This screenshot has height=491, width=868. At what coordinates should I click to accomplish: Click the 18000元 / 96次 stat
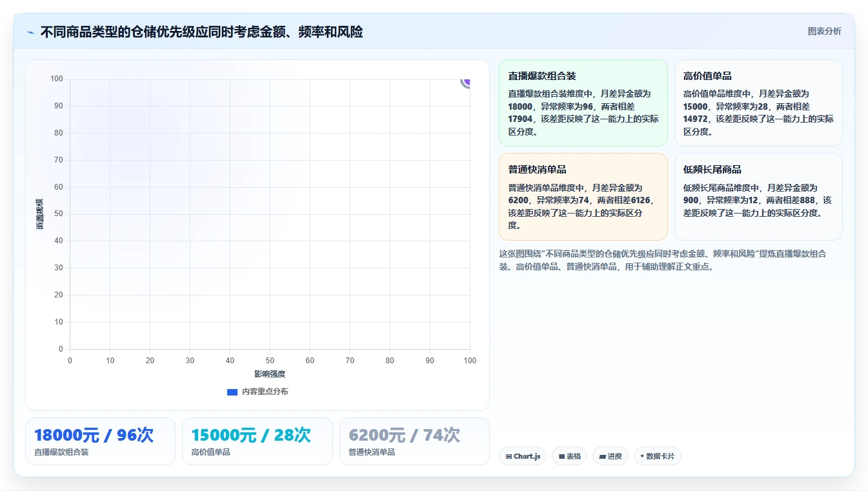pyautogui.click(x=94, y=435)
